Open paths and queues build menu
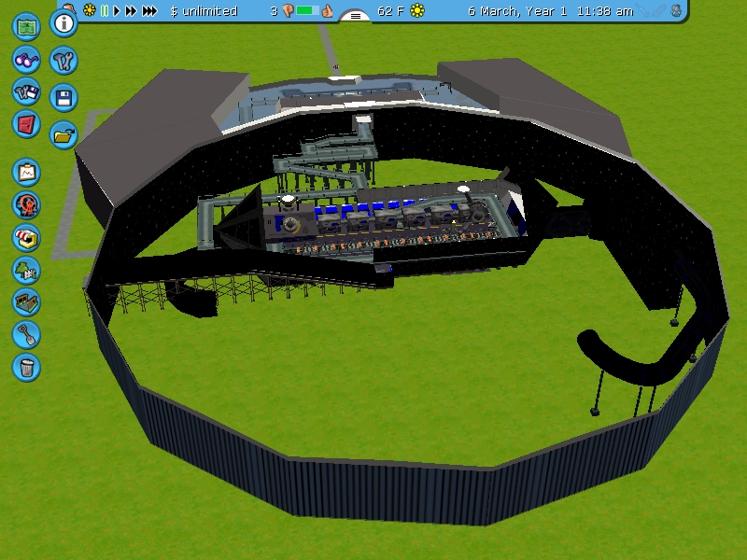 [x=26, y=302]
